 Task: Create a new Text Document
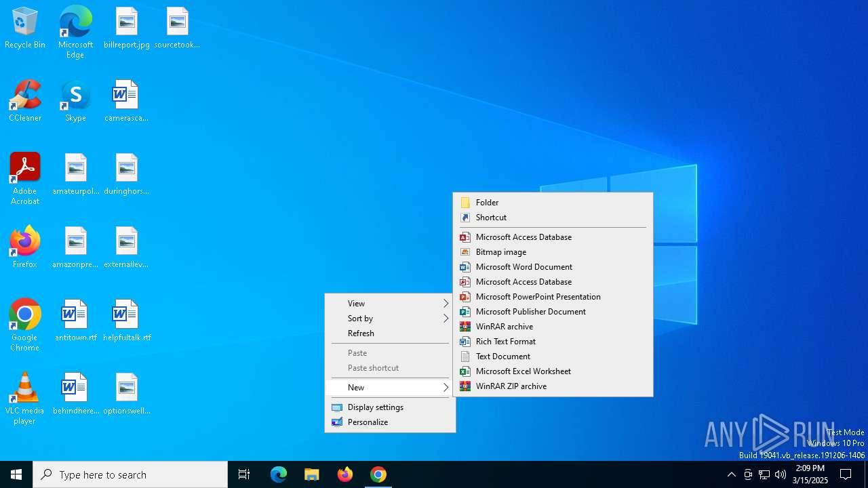553,357
